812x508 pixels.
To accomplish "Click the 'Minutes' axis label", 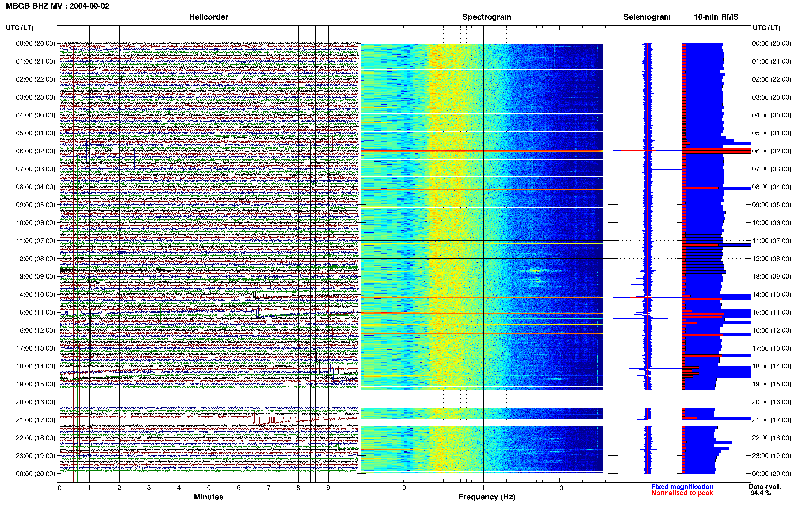I will (209, 497).
